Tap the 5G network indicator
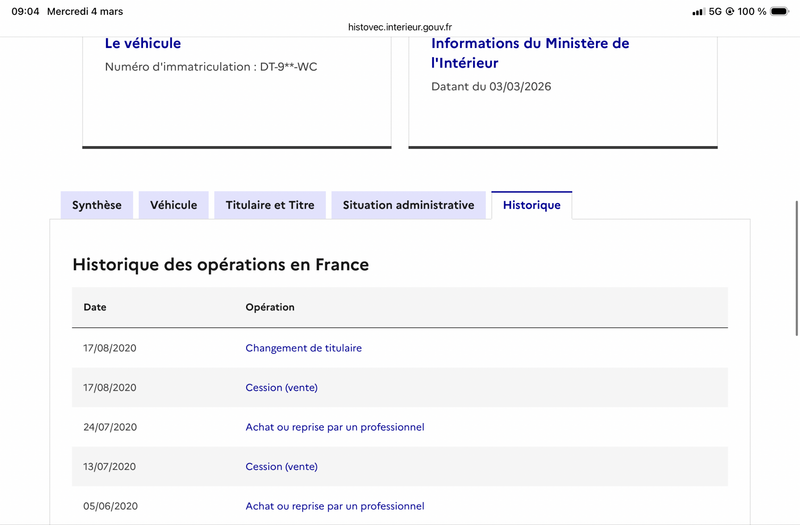 coord(715,11)
